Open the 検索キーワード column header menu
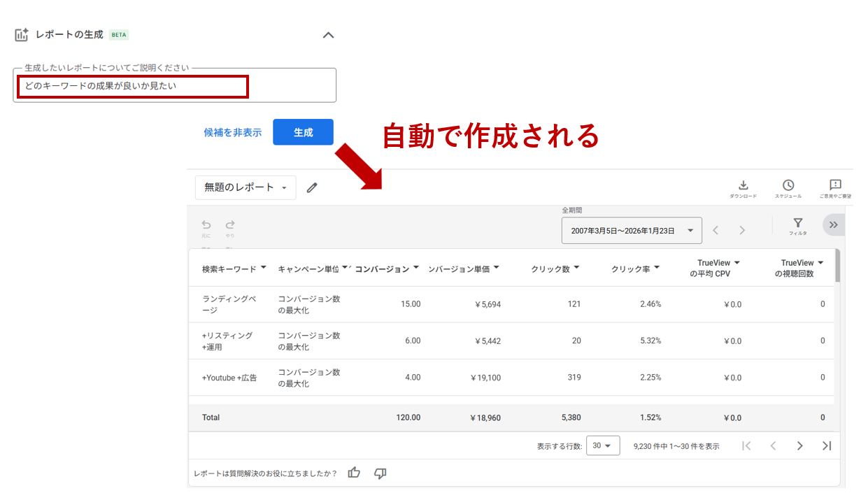868x493 pixels. point(263,268)
